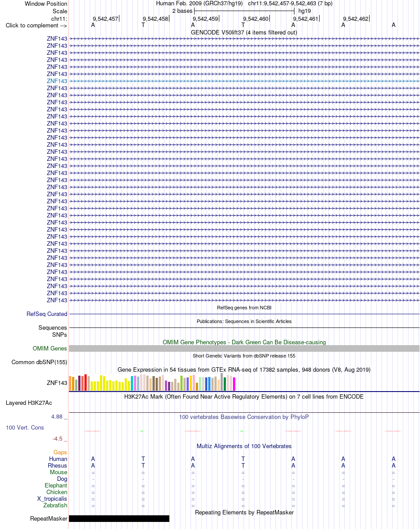Click the gray OMIM Genes item bar
420x529 pixels.
click(x=244, y=349)
